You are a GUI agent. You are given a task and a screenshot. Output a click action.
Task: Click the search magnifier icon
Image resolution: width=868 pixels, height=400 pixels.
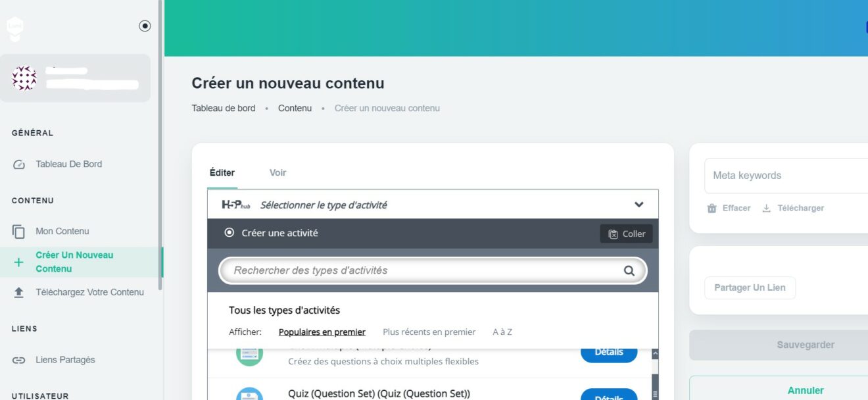pos(629,270)
